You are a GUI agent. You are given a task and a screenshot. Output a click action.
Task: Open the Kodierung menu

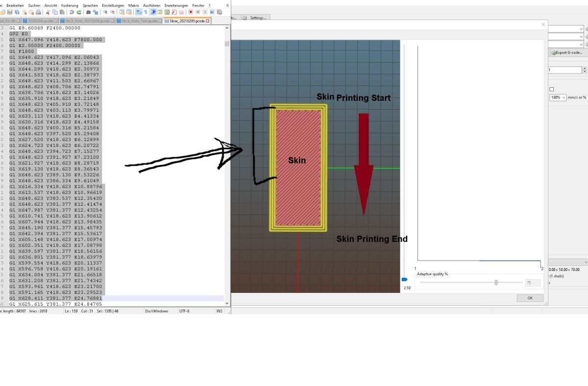pyautogui.click(x=70, y=5)
